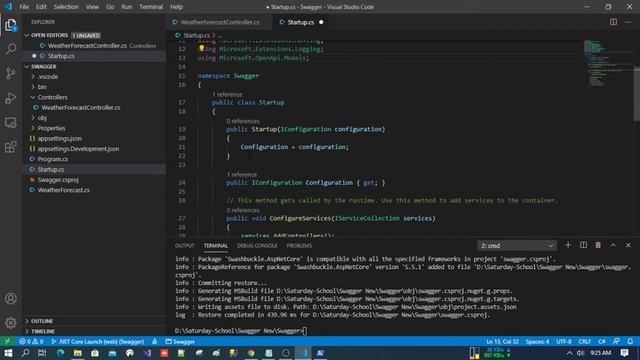
Task: Switch to the Problems panel tab
Action: point(299,246)
